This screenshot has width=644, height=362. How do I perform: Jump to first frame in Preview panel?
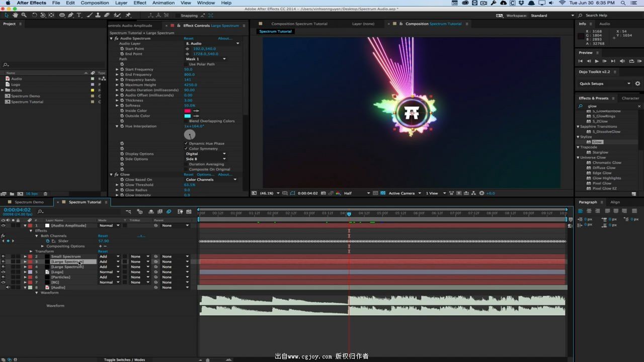580,61
